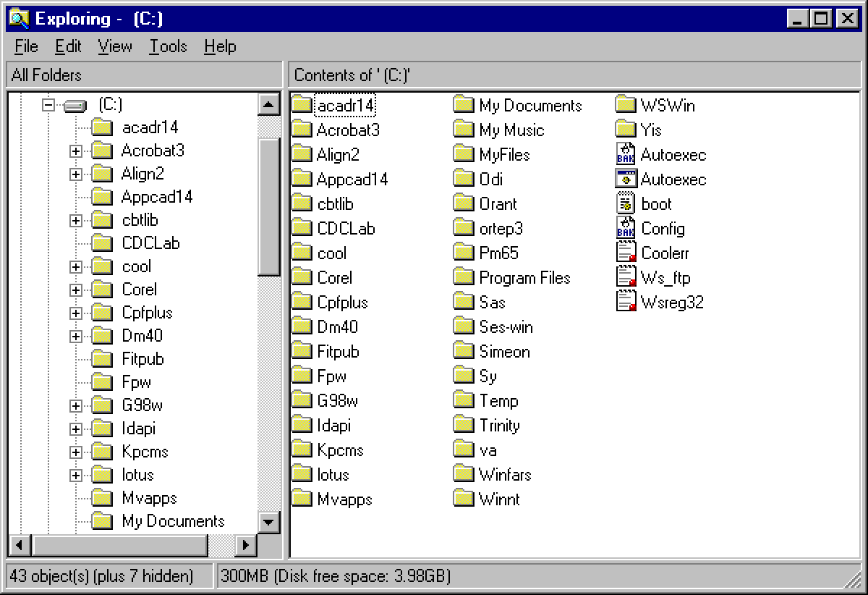
Task: Open the Winnt folder
Action: tap(500, 499)
